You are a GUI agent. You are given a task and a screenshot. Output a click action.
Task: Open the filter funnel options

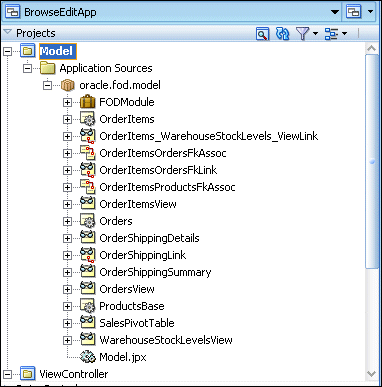pos(306,34)
